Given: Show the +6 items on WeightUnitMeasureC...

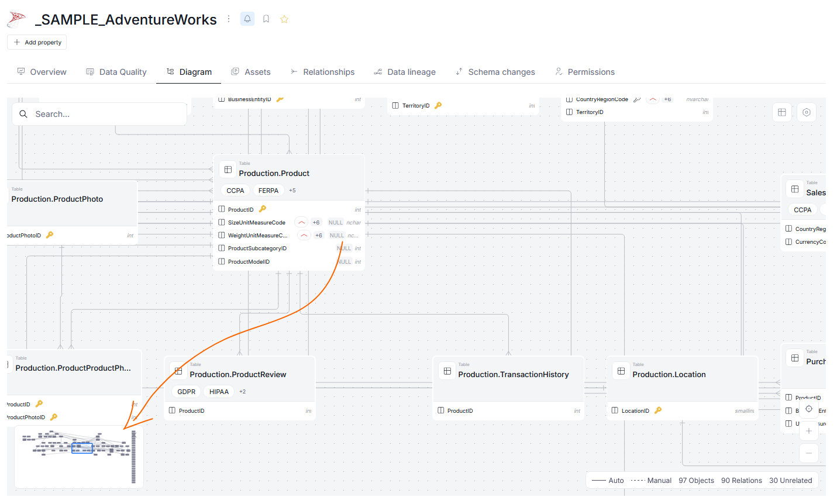Looking at the screenshot, I should [x=319, y=235].
